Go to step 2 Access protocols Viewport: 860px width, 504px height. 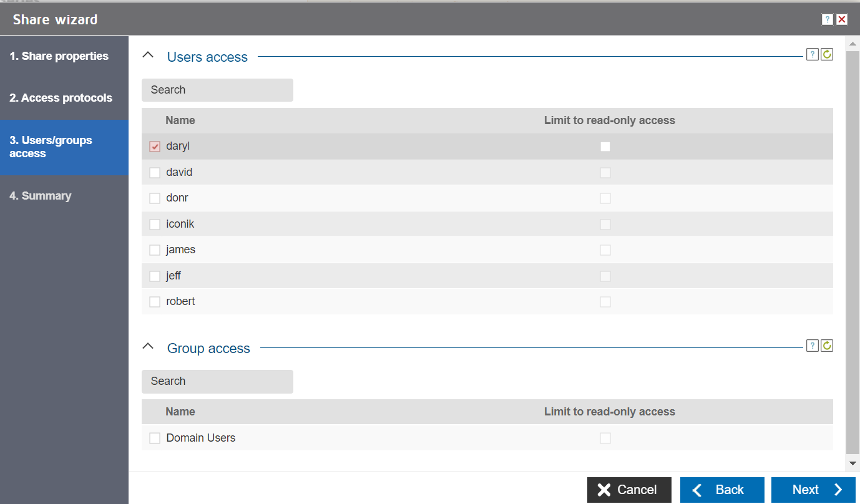point(64,98)
